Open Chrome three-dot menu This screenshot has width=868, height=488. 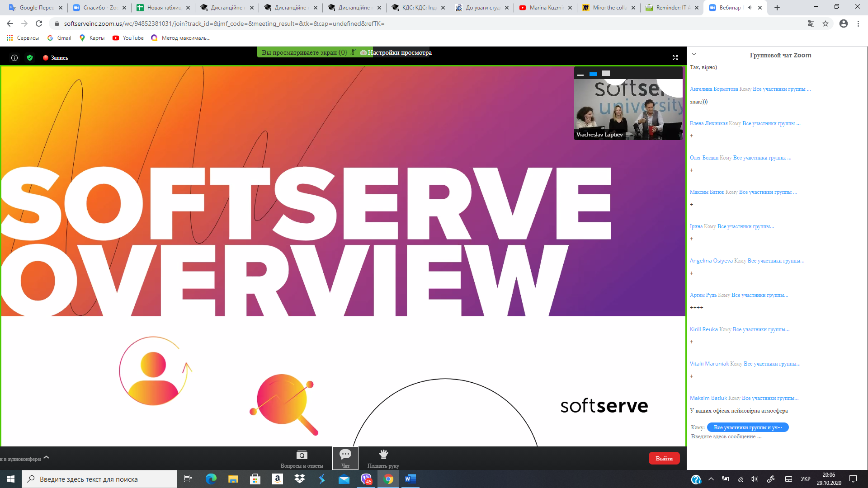coord(858,23)
